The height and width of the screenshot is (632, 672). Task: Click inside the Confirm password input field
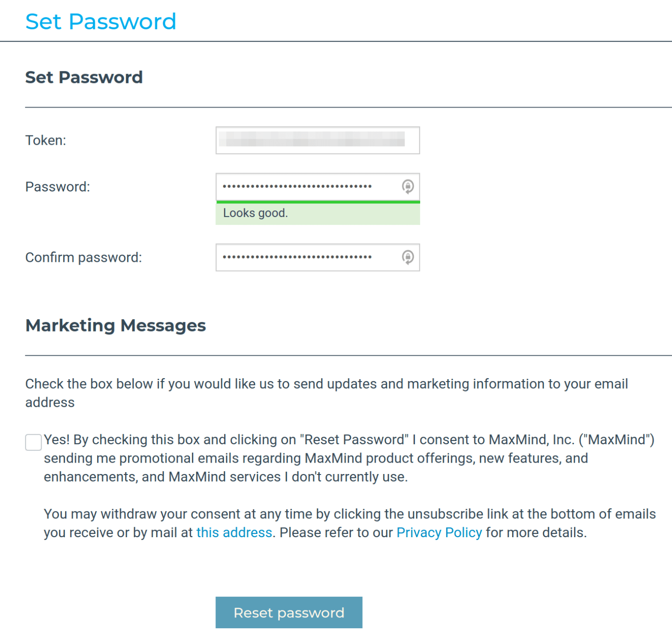point(307,257)
